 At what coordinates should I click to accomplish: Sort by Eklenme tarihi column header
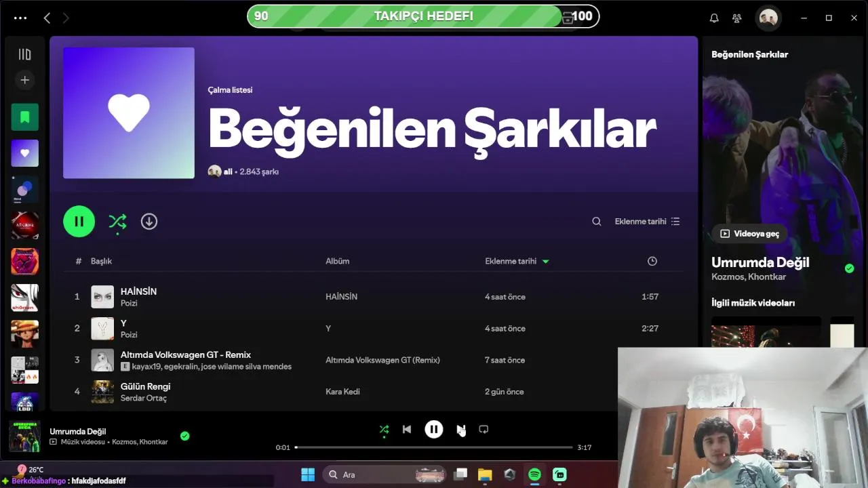(x=517, y=261)
